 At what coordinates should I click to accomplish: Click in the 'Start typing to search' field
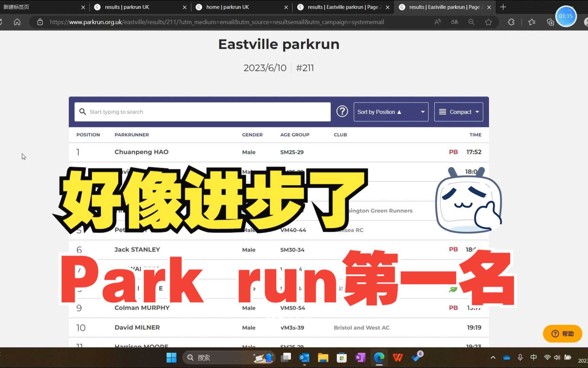pos(202,112)
